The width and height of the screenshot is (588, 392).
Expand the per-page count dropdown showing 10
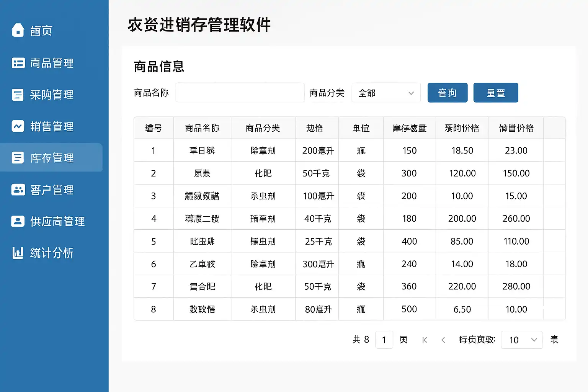(x=521, y=340)
